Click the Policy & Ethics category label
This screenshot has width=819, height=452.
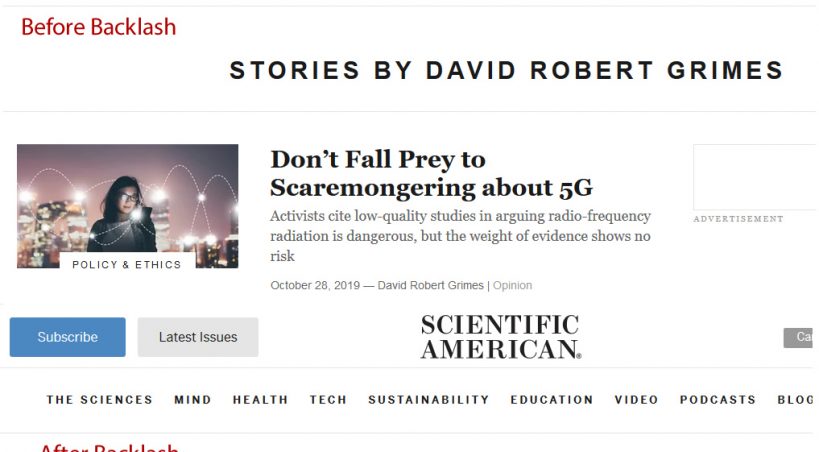(x=127, y=265)
